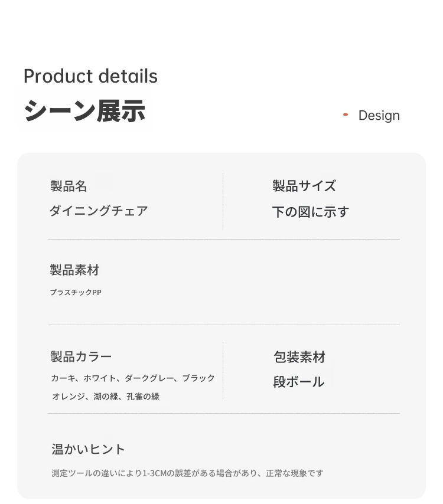
Task: Click the Design label
Action: coord(379,116)
